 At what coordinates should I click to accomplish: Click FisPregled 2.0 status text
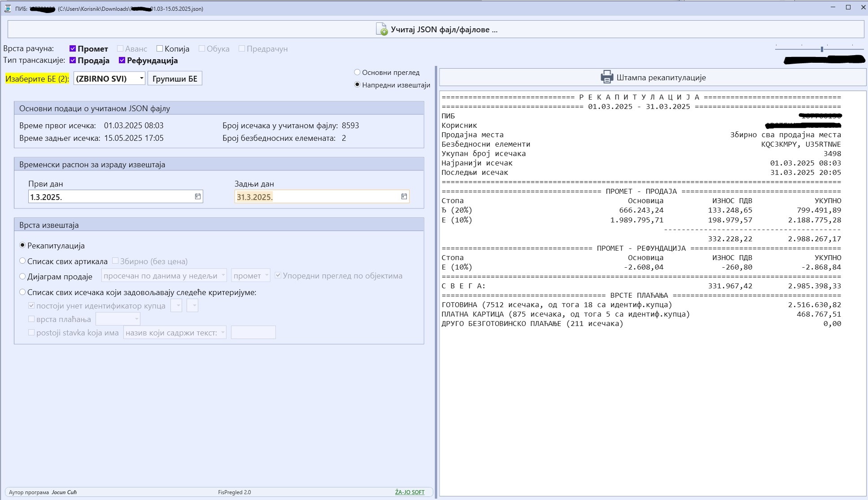pyautogui.click(x=235, y=492)
